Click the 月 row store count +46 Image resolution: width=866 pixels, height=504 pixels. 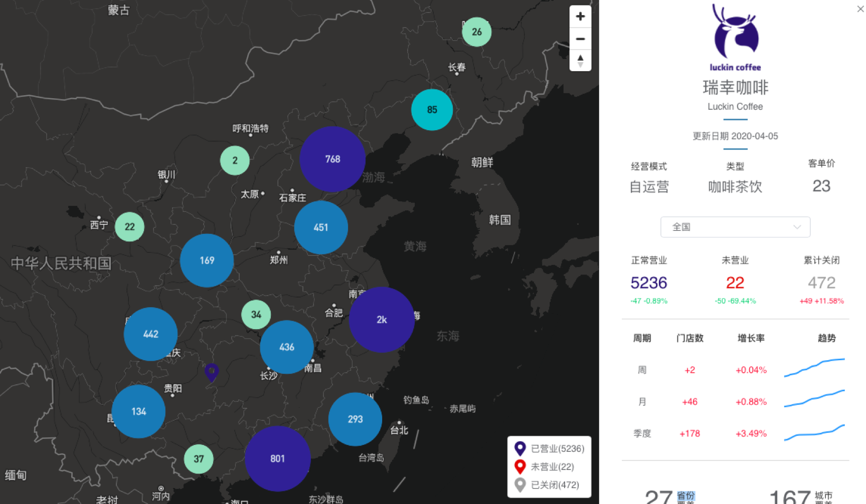point(689,402)
